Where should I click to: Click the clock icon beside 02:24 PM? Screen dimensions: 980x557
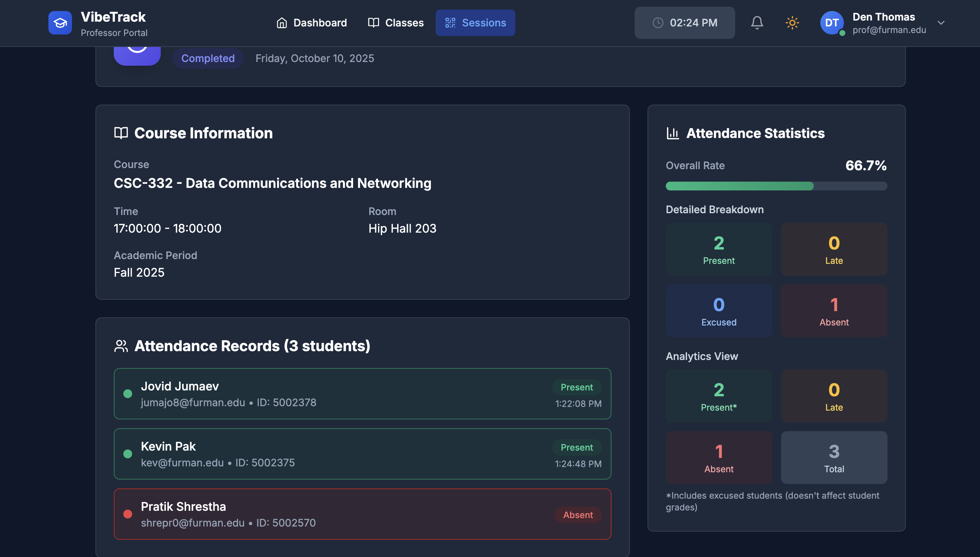pos(657,23)
